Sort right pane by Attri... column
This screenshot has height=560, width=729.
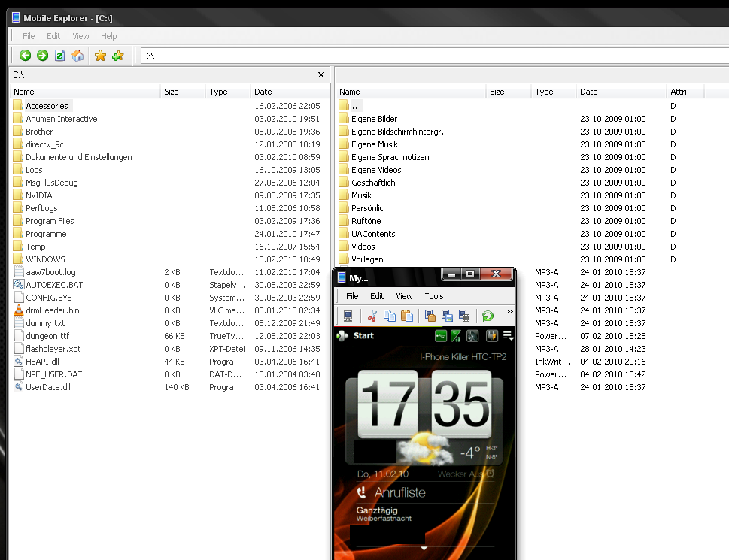tap(685, 92)
